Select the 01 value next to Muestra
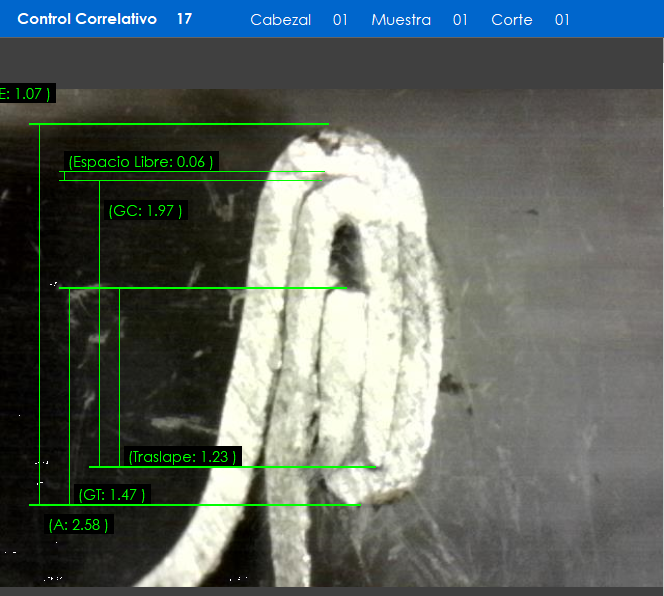The height and width of the screenshot is (596, 664). click(460, 20)
